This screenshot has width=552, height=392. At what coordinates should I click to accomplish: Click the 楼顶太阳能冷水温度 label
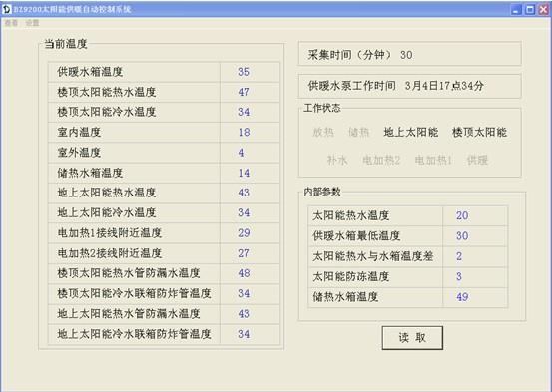point(107,112)
